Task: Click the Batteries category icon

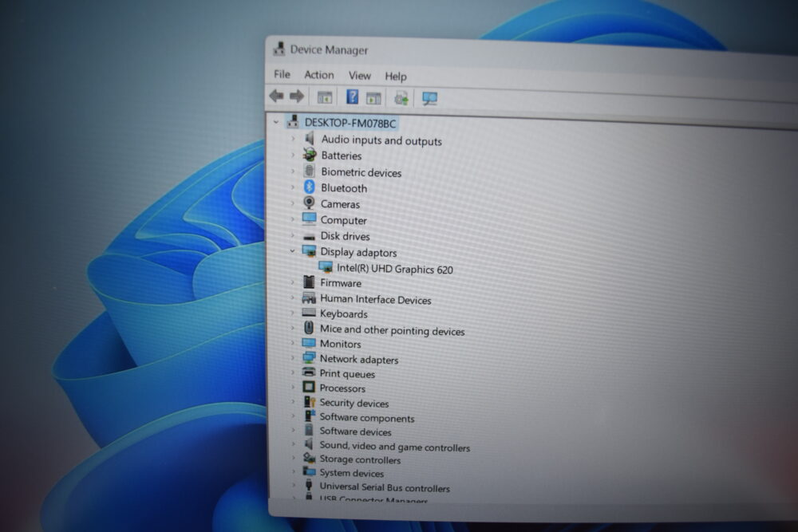Action: [309, 154]
